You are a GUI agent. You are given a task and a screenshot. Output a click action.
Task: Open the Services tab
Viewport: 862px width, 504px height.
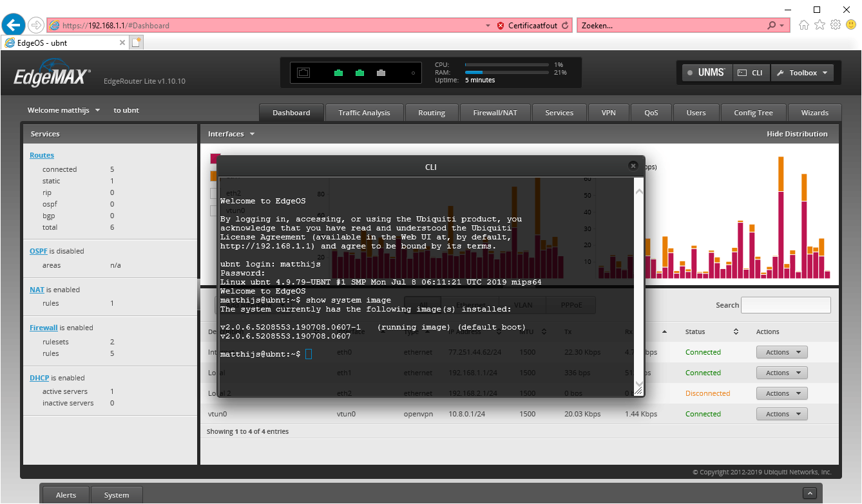559,113
